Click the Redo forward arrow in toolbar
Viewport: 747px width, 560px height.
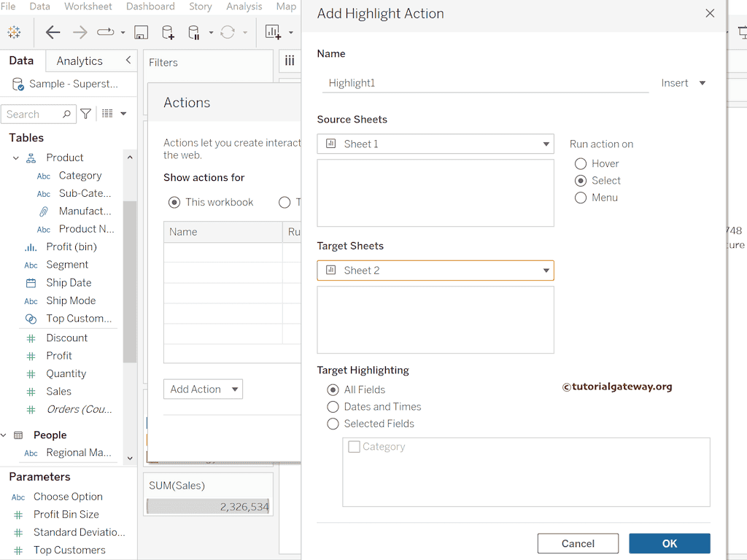(x=80, y=32)
